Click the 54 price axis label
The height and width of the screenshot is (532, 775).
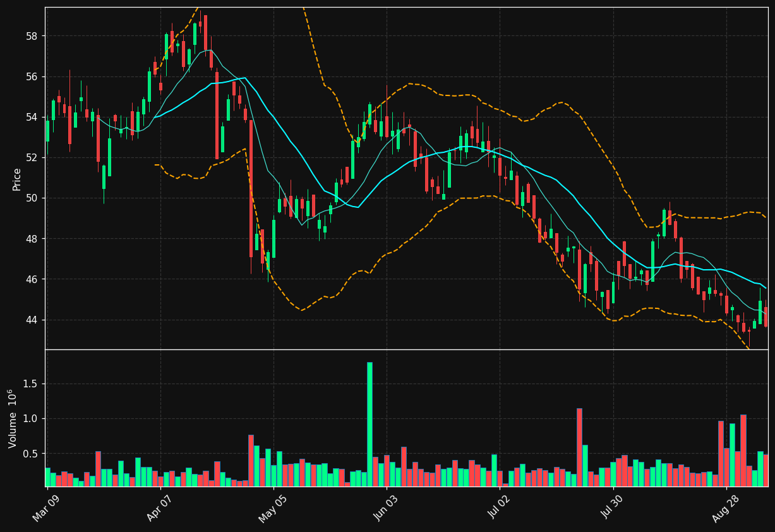click(x=32, y=117)
